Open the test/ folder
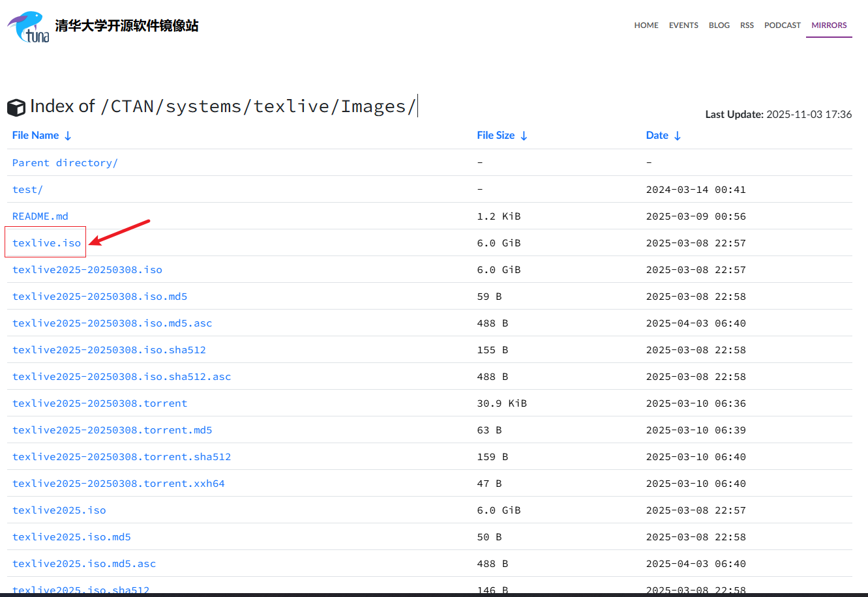Image resolution: width=868 pixels, height=597 pixels. (x=27, y=190)
